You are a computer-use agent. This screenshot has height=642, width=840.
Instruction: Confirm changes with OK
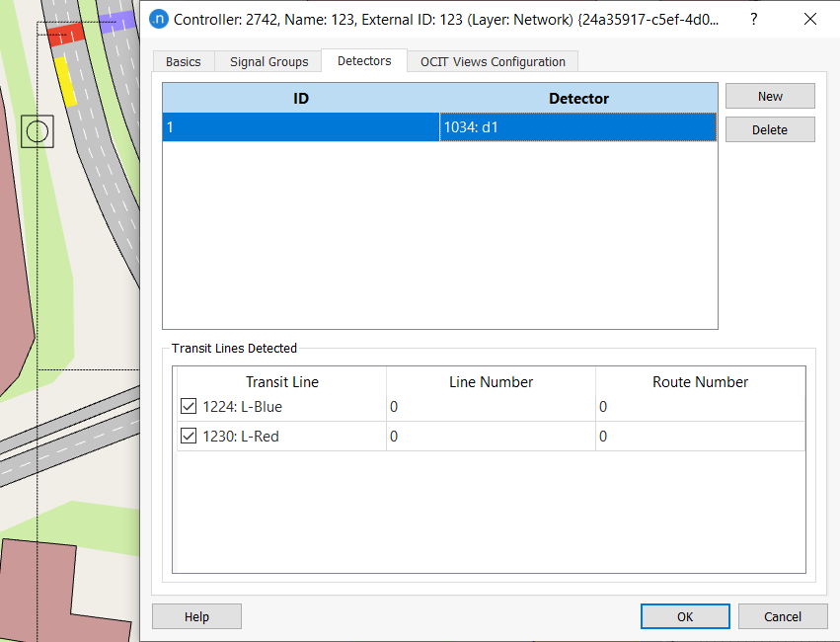click(685, 615)
